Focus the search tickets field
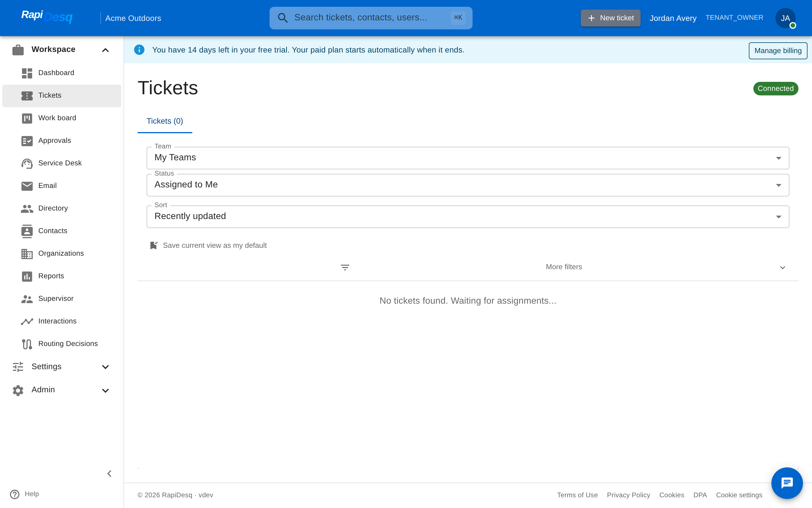This screenshot has height=508, width=812. pos(371,18)
